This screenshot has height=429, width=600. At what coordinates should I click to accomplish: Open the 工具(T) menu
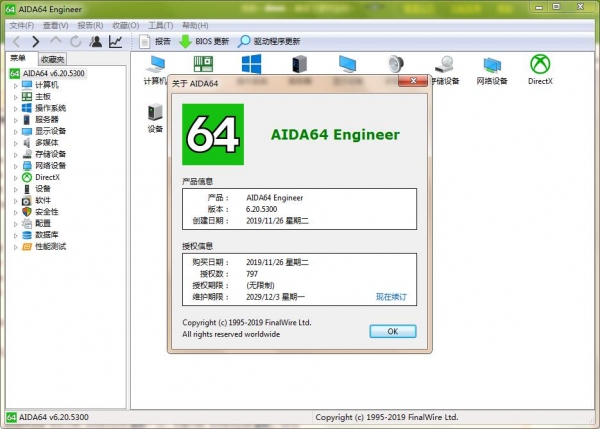tap(161, 26)
